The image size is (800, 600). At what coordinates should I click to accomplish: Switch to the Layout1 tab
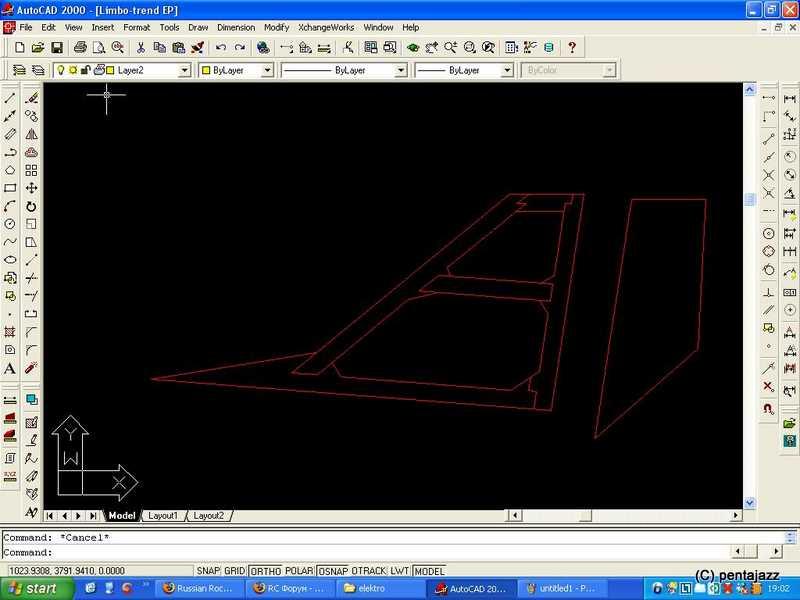point(162,516)
